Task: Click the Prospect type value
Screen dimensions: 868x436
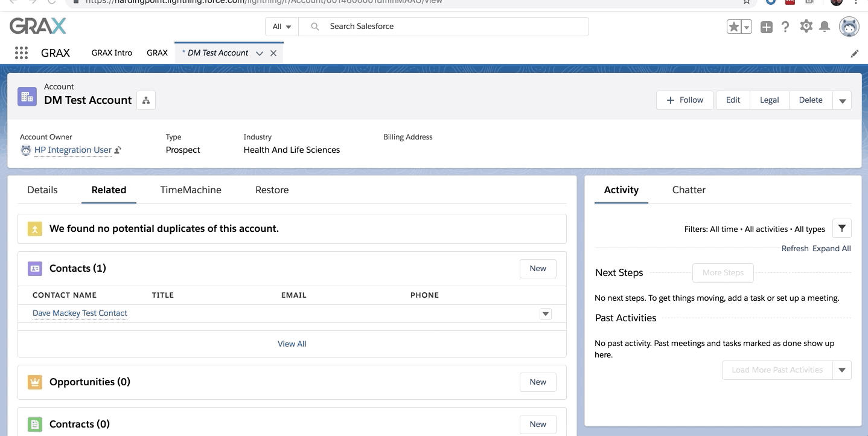Action: tap(183, 150)
